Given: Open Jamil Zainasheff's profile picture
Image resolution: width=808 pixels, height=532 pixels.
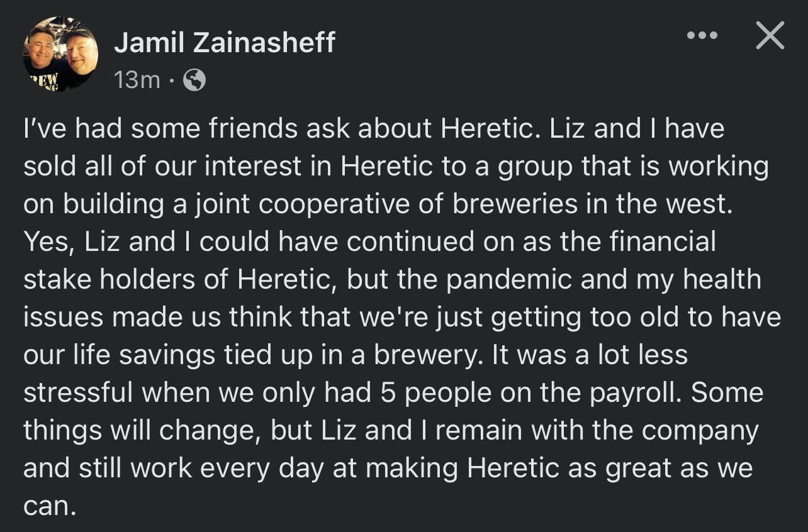Looking at the screenshot, I should click(x=60, y=54).
